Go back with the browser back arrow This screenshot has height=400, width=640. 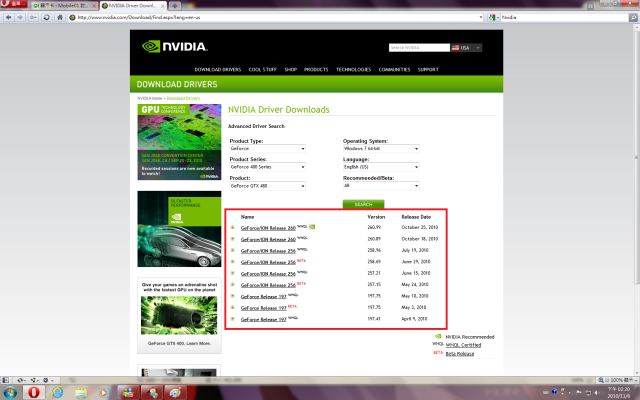pyautogui.click(x=9, y=18)
